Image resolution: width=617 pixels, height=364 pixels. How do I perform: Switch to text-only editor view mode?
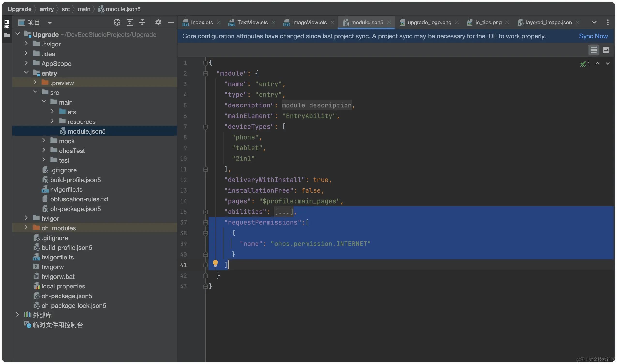[x=594, y=50]
